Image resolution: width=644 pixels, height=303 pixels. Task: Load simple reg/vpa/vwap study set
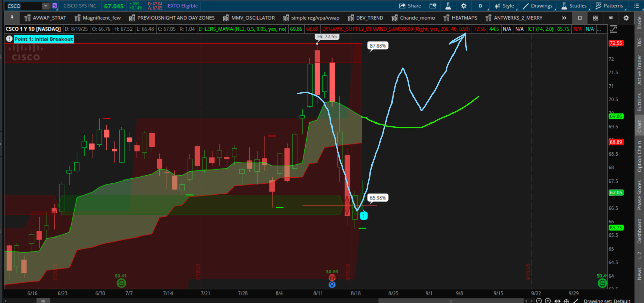pyautogui.click(x=311, y=18)
